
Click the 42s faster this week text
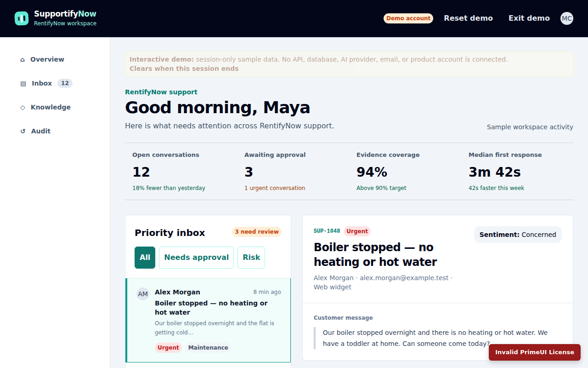[496, 188]
